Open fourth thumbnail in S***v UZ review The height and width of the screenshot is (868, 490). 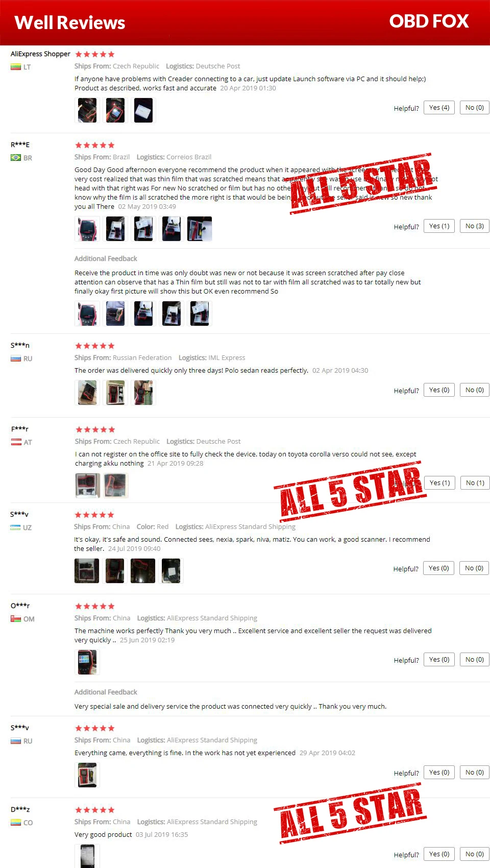tap(171, 571)
